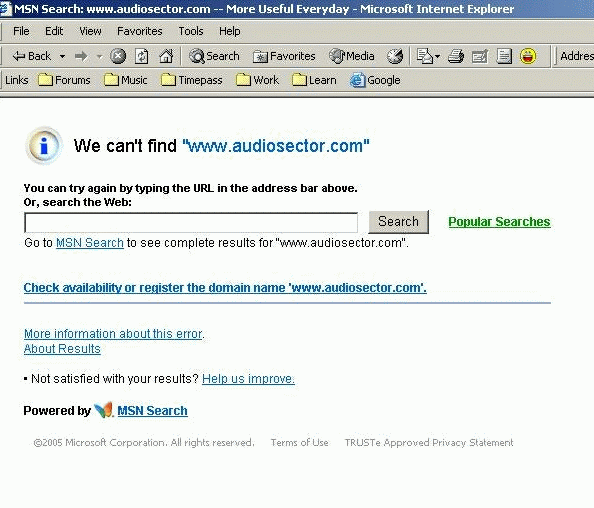Open the Popular Searches link
This screenshot has width=594, height=508.
click(x=499, y=222)
